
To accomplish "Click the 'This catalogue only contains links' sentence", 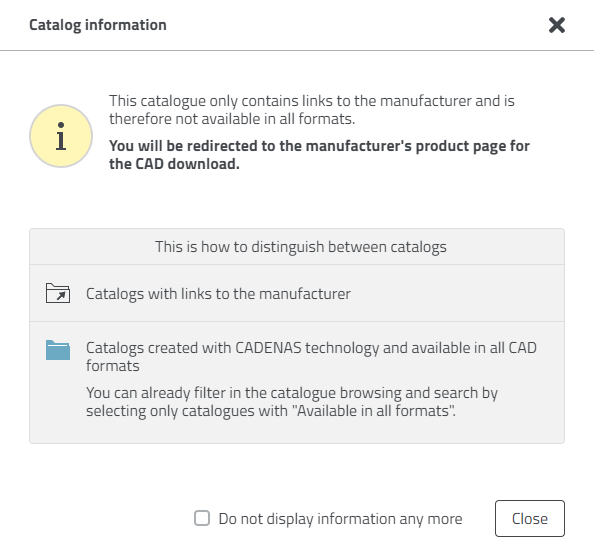I will coord(312,110).
